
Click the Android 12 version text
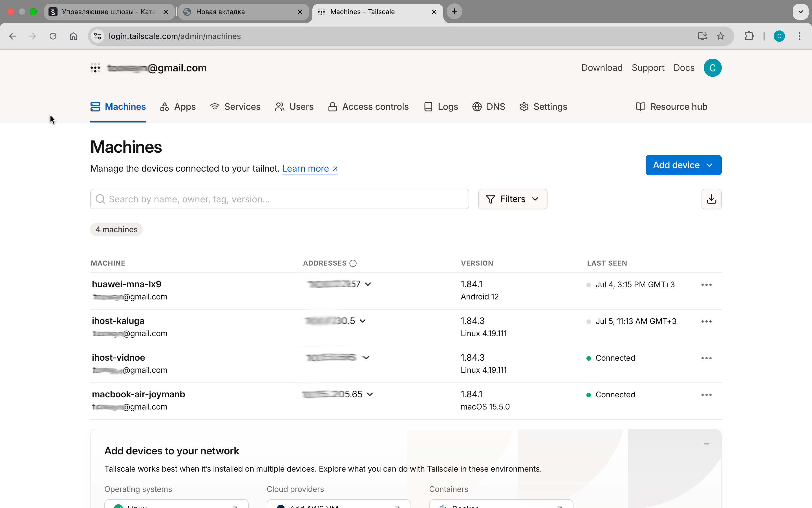(x=480, y=297)
